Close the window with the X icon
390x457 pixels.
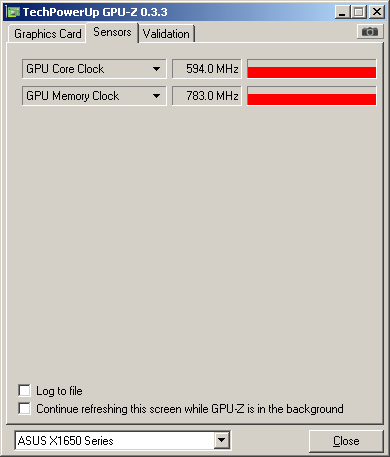pyautogui.click(x=377, y=12)
